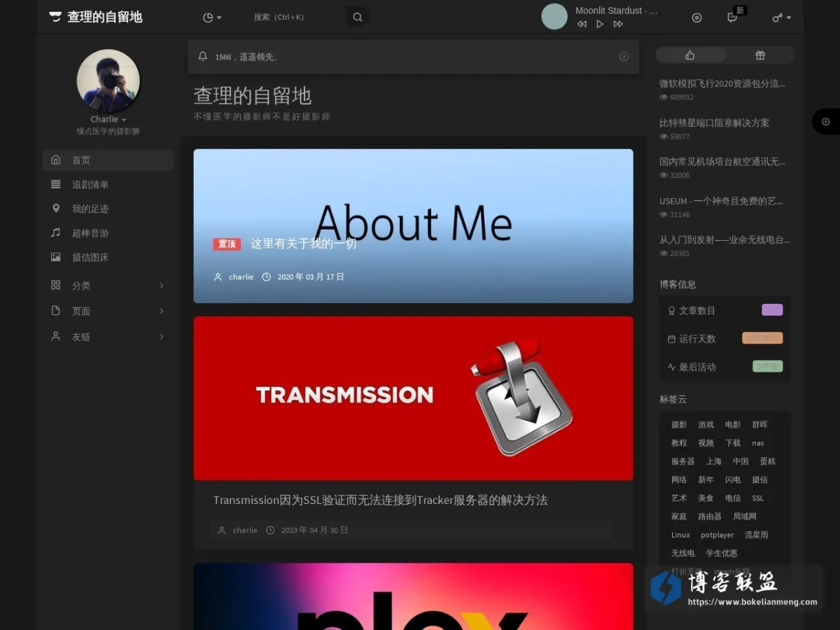Screen dimensions: 840x630
Task: Click the map pin icon beside 我的足迹
Action: [x=56, y=209]
